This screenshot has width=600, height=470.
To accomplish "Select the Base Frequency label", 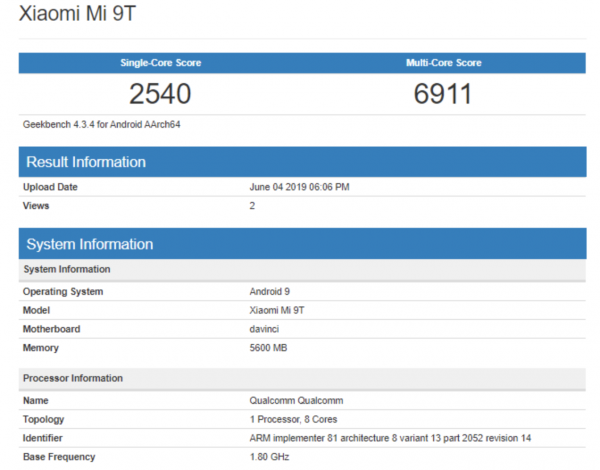I will 59,457.
